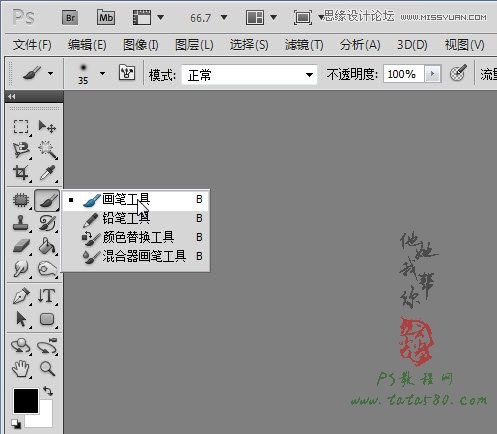Click the white background color swatch
The image size is (497, 434).
point(45,418)
